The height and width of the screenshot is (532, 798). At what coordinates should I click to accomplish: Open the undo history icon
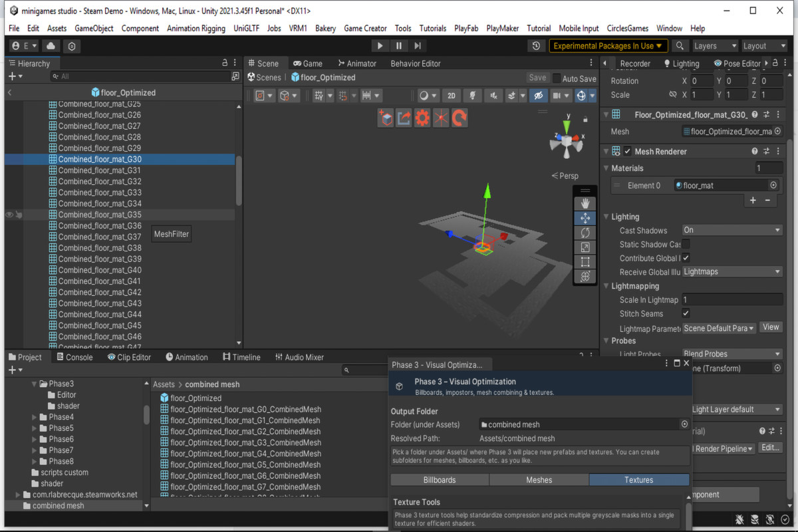[536, 46]
